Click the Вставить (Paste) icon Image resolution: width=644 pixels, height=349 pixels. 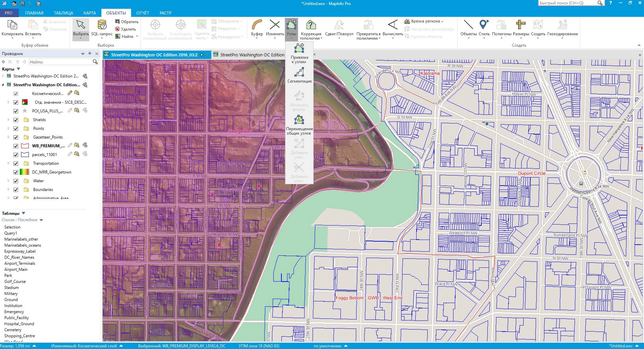click(33, 26)
